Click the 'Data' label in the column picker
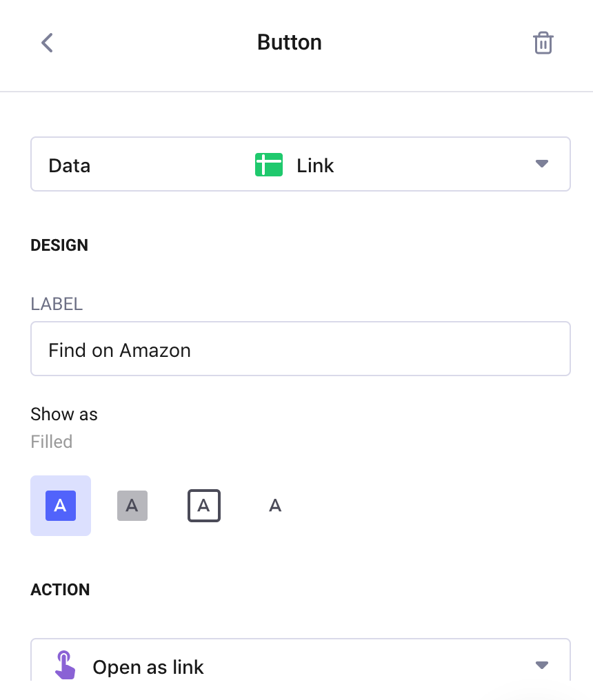Viewport: 593px width, 700px height. [69, 165]
